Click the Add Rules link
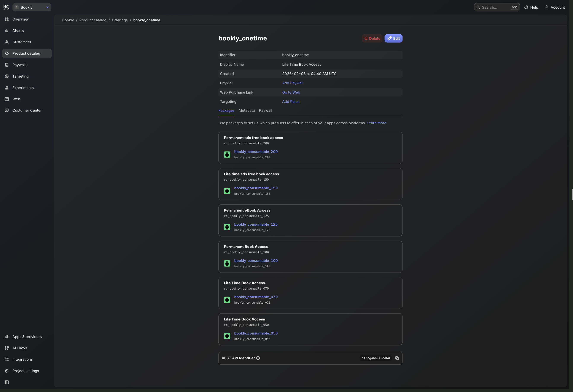 (x=291, y=102)
